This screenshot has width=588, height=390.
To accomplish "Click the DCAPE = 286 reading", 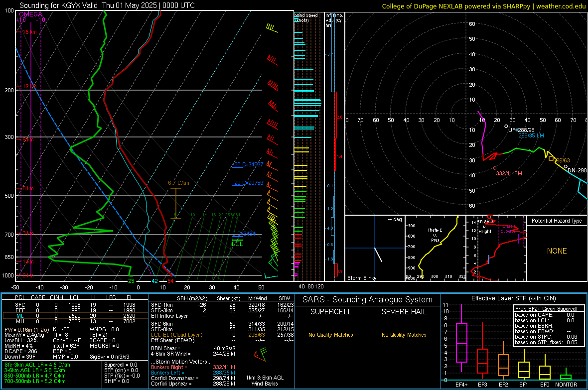I will click(x=20, y=351).
